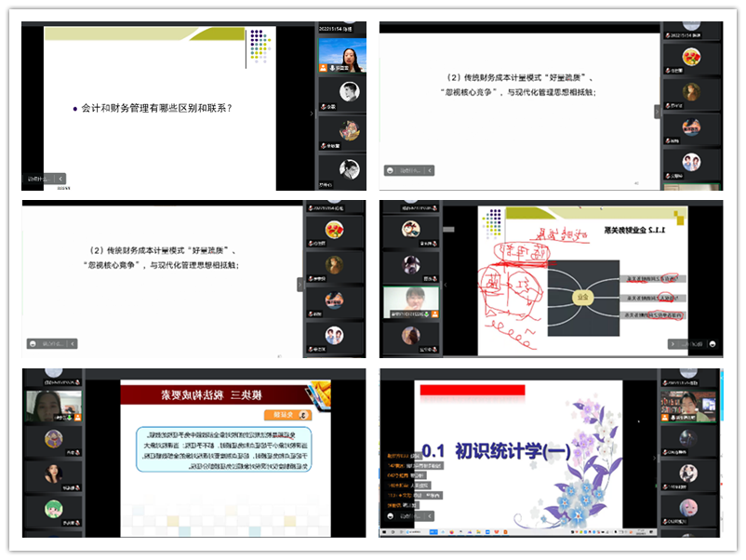Select portrait painting avatar in middle-left pane
Image resolution: width=746 pixels, height=560 pixels.
(334, 265)
